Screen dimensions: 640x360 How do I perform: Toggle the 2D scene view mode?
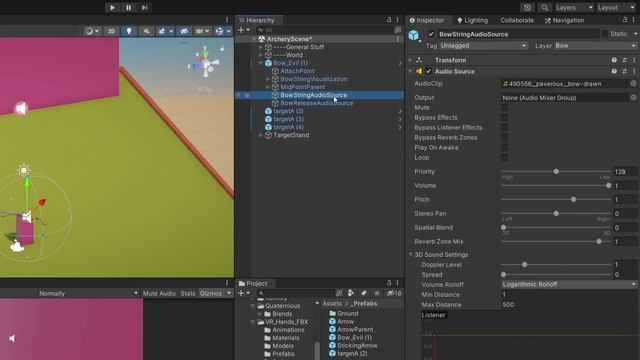111,31
